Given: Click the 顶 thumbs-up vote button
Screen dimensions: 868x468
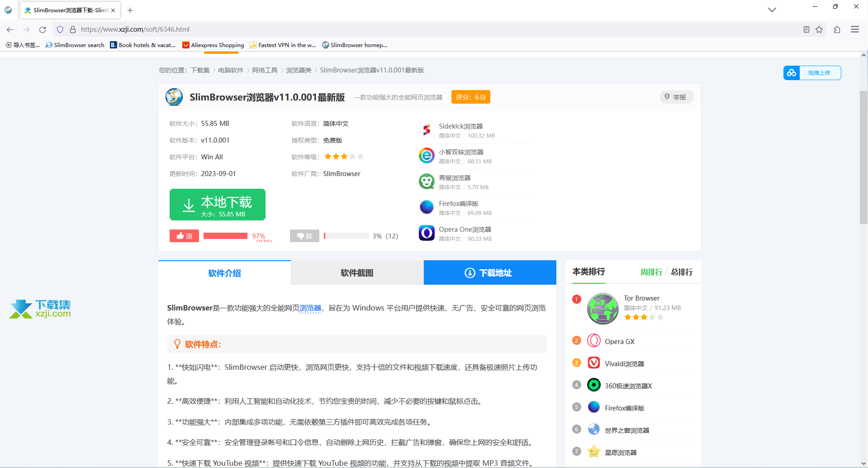Looking at the screenshot, I should (x=184, y=236).
